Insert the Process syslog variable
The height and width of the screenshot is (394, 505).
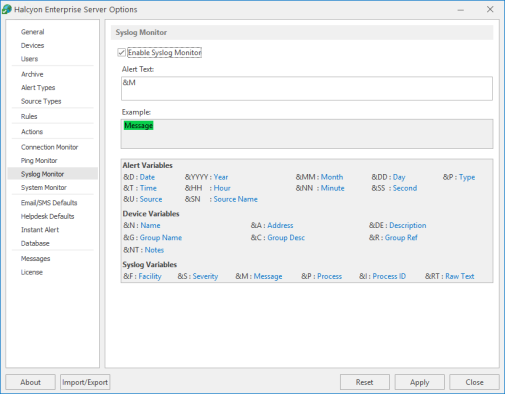click(x=329, y=276)
